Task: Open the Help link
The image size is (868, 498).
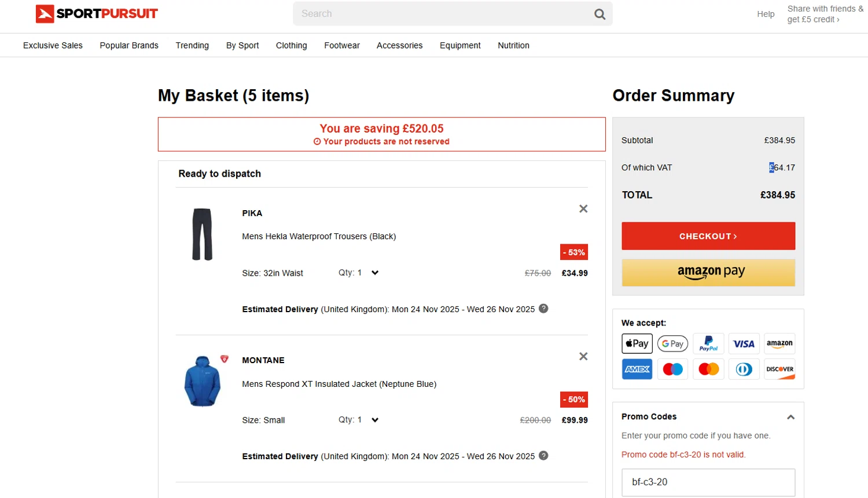Action: click(x=766, y=14)
